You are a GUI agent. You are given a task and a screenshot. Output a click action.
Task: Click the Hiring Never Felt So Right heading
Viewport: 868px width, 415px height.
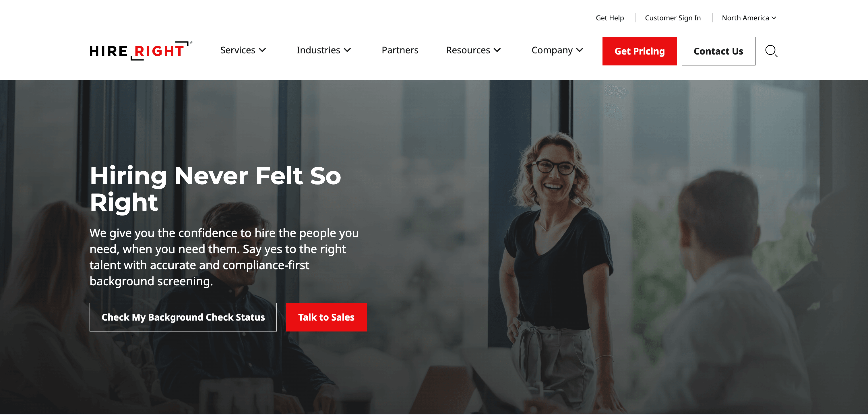click(x=216, y=189)
